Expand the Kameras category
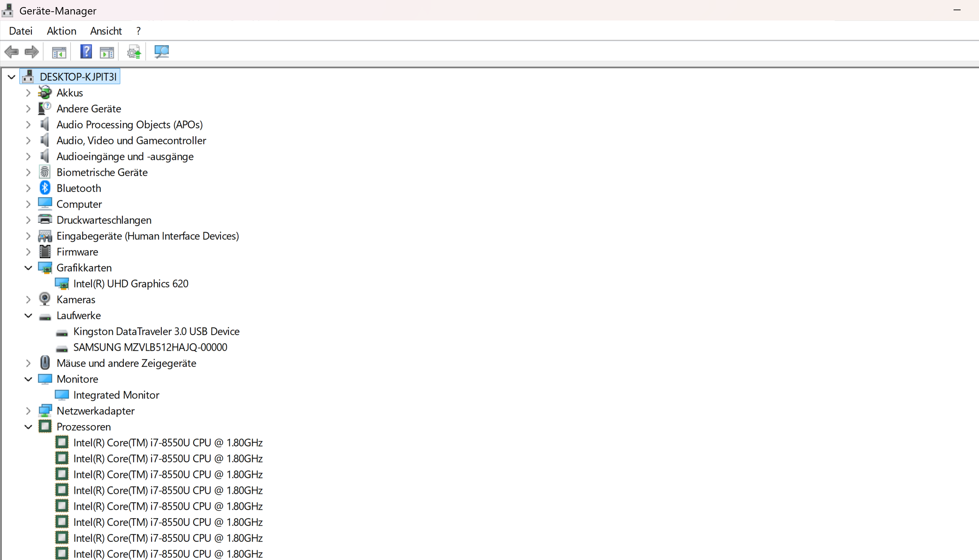This screenshot has width=979, height=560. pyautogui.click(x=28, y=300)
